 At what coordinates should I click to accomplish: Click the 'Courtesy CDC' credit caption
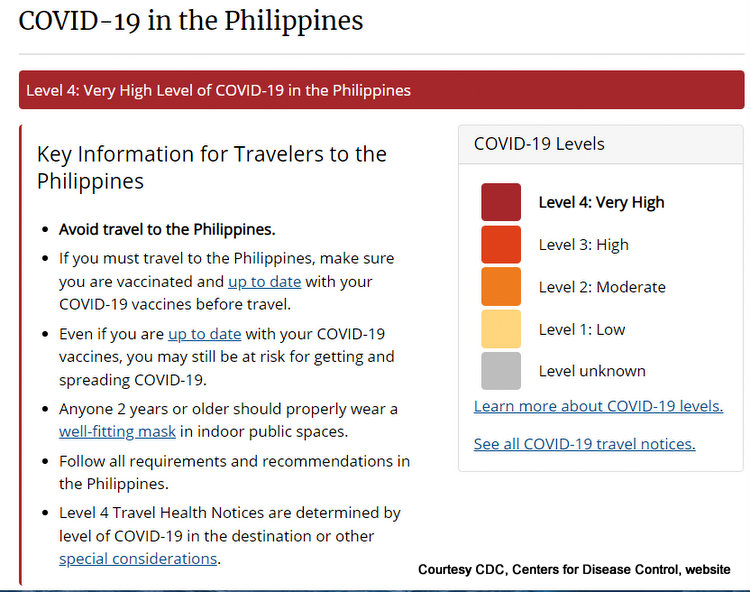[x=574, y=570]
